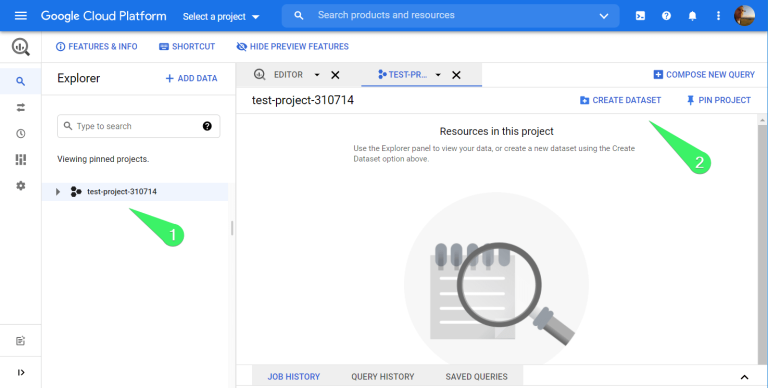Image resolution: width=768 pixels, height=388 pixels.
Task: Click the 'Resources in this project' heading
Action: pyautogui.click(x=497, y=131)
